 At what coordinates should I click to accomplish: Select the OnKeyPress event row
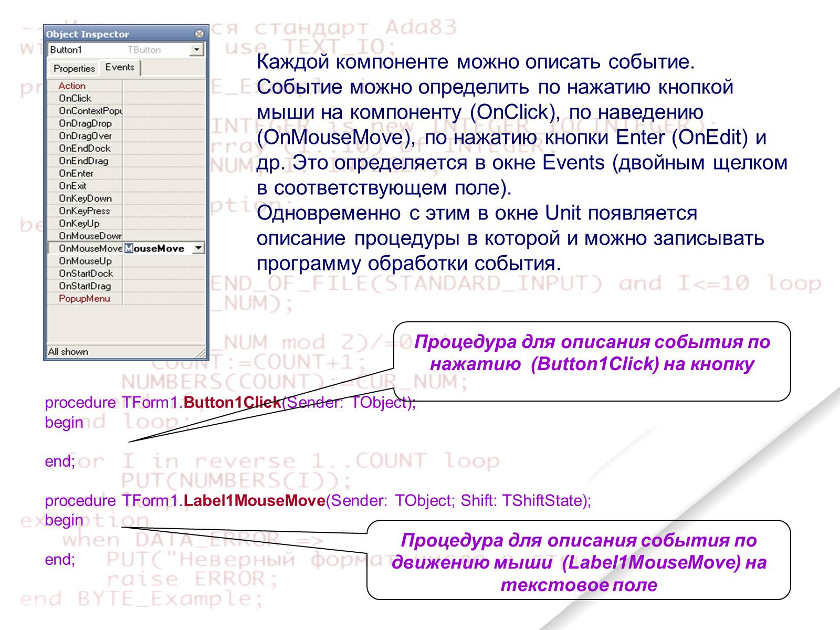(x=126, y=211)
